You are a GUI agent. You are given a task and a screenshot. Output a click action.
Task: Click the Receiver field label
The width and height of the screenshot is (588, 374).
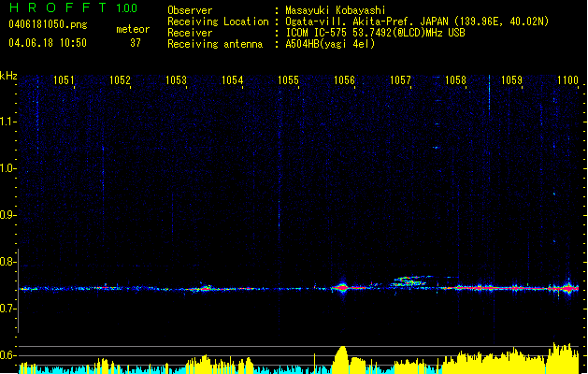190,33
